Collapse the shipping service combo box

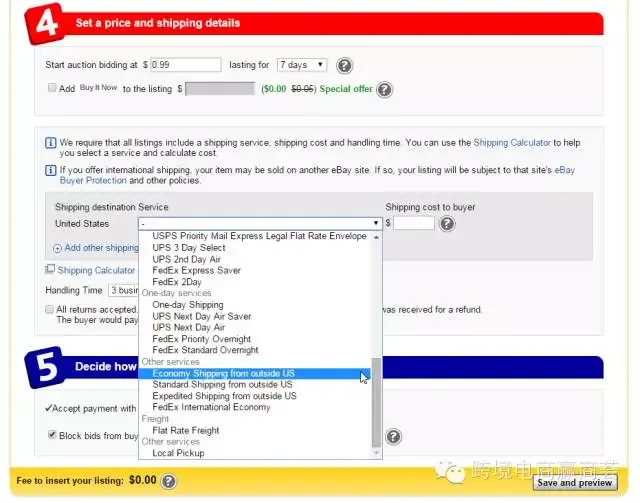(x=260, y=223)
